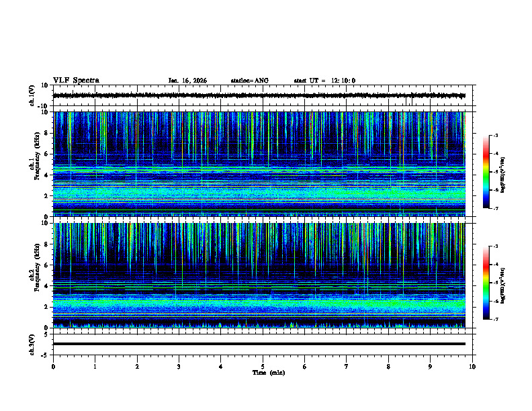Click the "ch.1(V)" waveform axis label

32,95
